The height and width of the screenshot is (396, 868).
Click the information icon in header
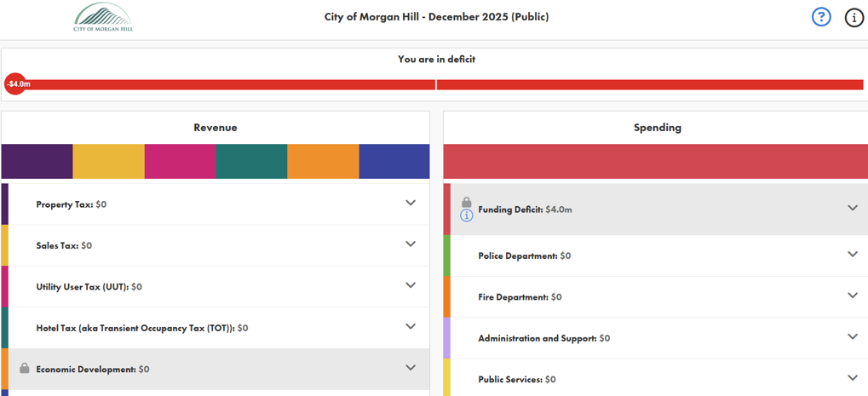point(854,18)
